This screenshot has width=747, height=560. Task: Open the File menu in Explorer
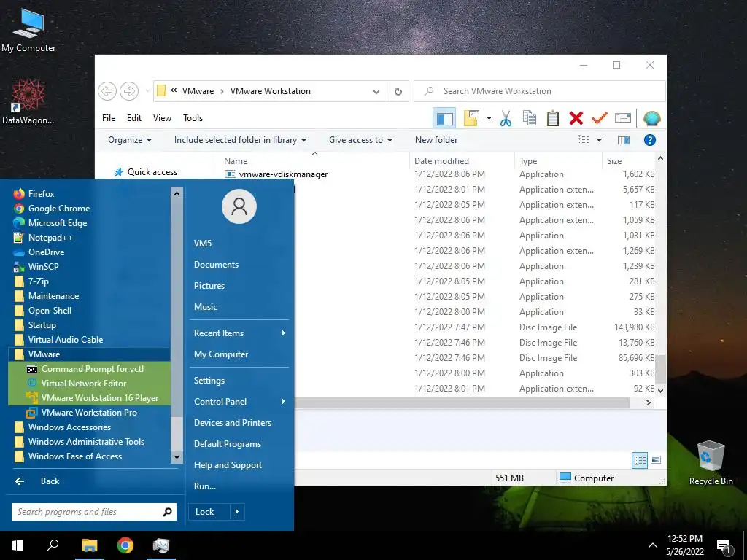109,118
